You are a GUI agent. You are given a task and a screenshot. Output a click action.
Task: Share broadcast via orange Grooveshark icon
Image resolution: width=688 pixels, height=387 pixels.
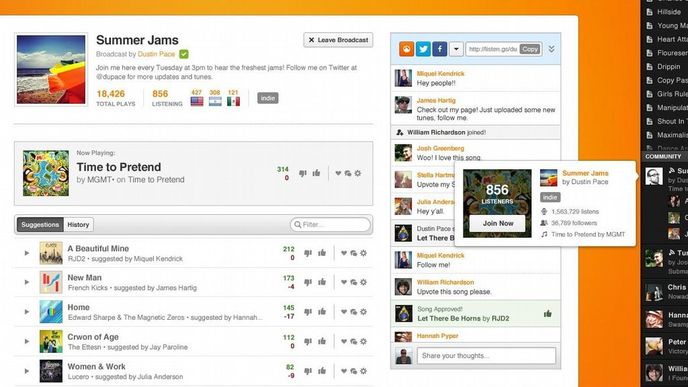click(406, 49)
